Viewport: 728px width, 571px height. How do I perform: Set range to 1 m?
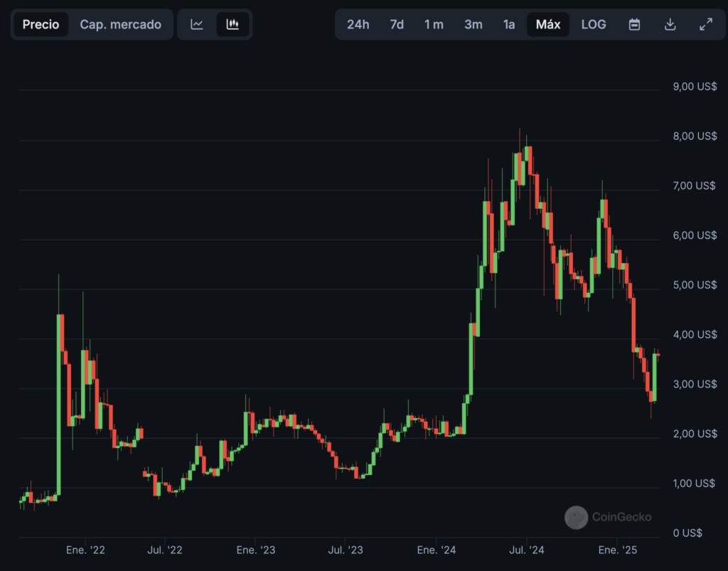[x=434, y=24]
